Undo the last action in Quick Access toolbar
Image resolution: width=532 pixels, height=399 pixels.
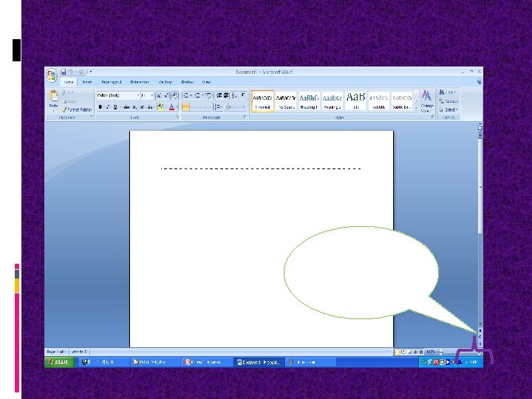point(71,72)
